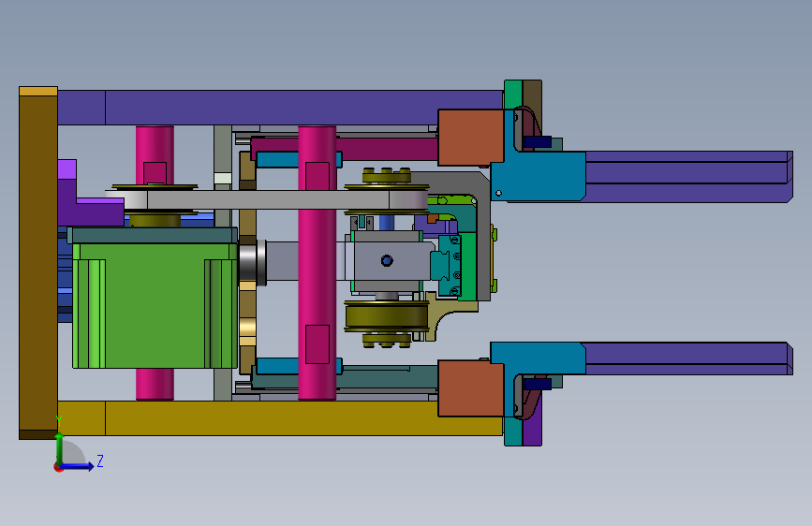This screenshot has width=812, height=526.
Task: Select the brown vertical end plate
Action: click(38, 263)
